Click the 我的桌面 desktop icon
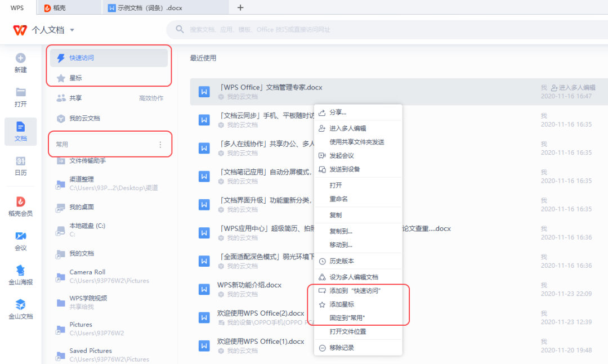Screen dimensions: 608x364 click(60, 208)
